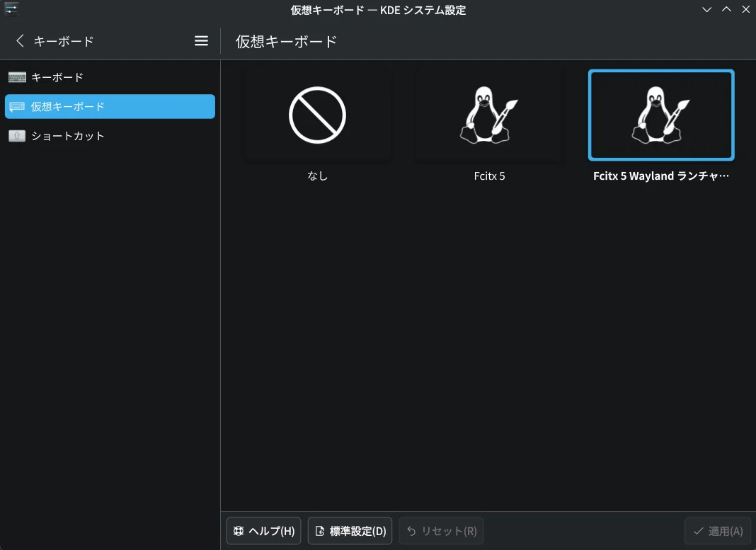The image size is (756, 550).
Task: Click the virtual keyboard icon in the sidebar
Action: pos(18,106)
